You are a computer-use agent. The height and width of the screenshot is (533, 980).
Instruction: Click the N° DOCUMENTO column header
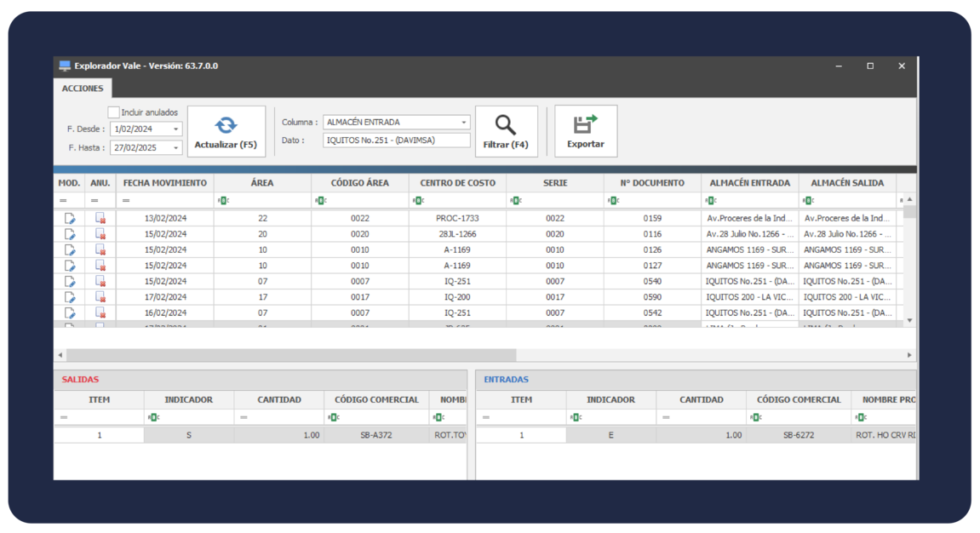[652, 183]
